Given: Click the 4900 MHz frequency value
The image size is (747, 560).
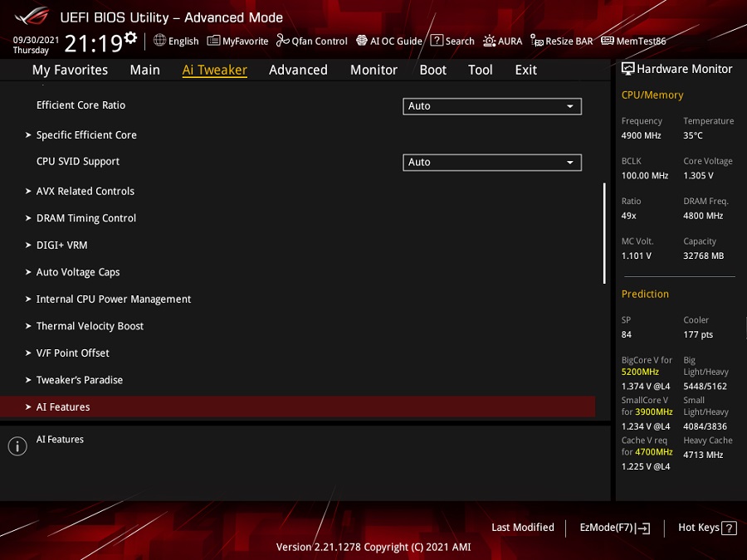Looking at the screenshot, I should point(642,136).
